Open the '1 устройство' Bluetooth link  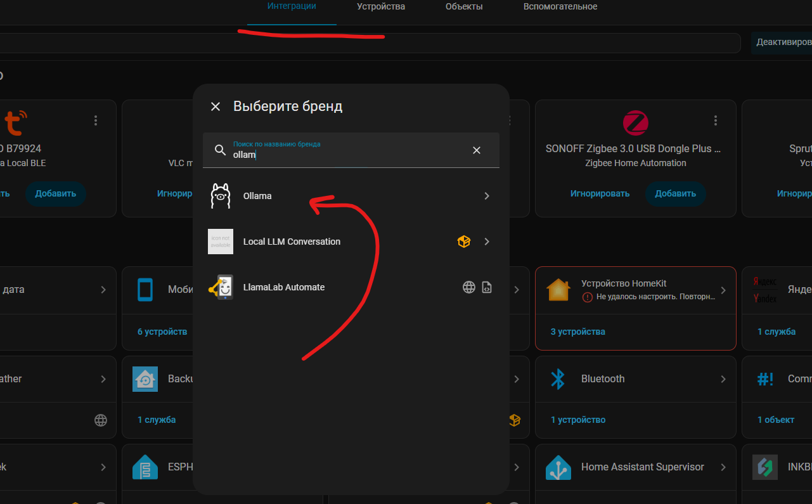point(578,420)
